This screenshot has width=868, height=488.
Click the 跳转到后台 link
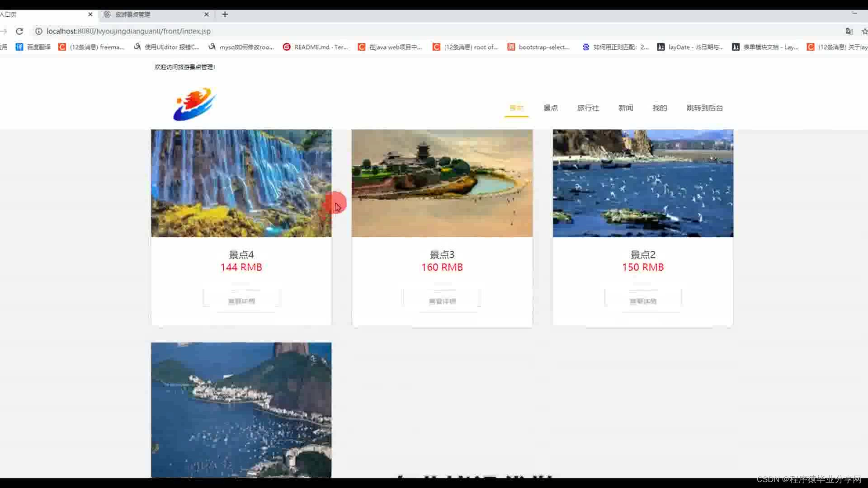pyautogui.click(x=704, y=108)
